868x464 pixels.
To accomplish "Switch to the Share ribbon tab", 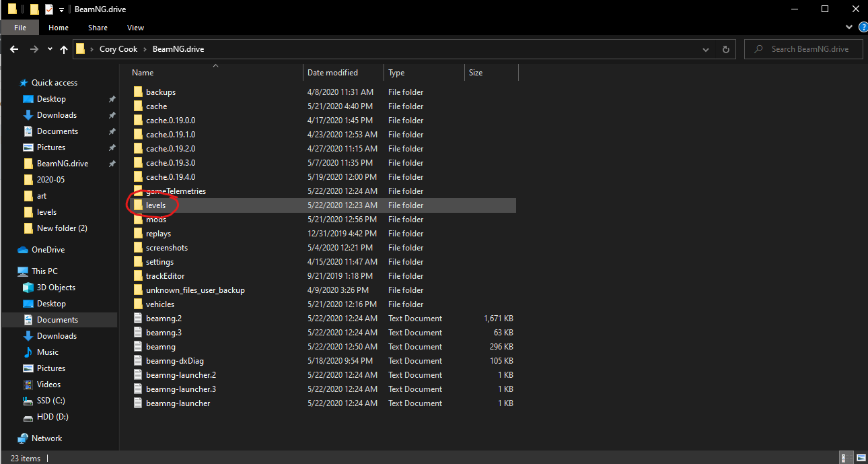I will point(98,28).
